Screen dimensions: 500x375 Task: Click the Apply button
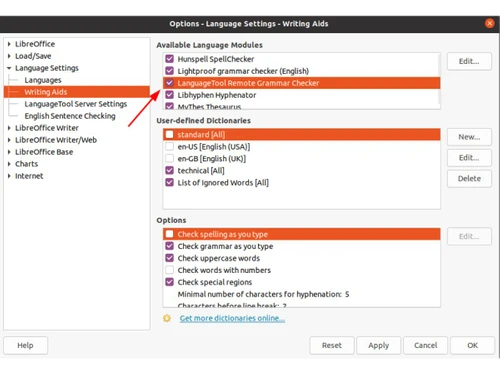click(379, 345)
